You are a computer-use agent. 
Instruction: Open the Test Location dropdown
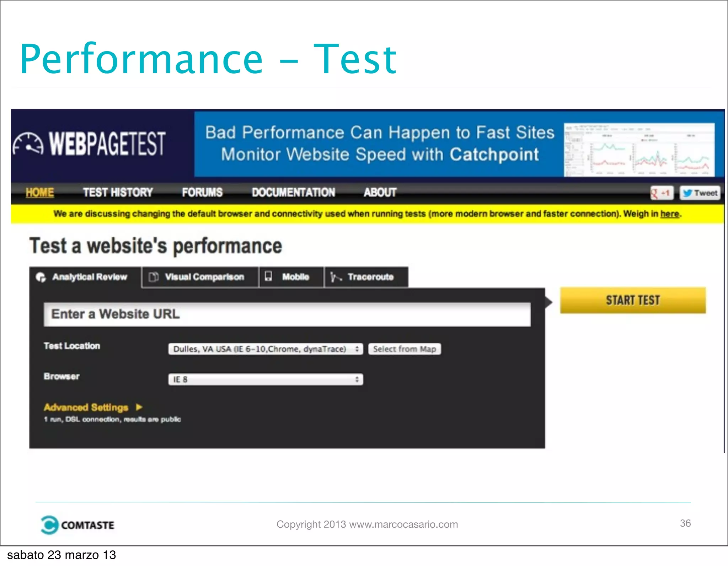pyautogui.click(x=265, y=349)
